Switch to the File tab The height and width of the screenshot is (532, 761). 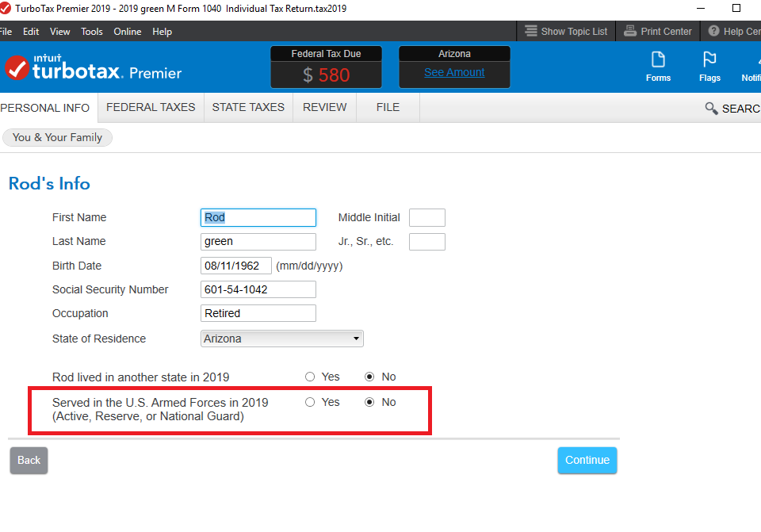click(388, 107)
